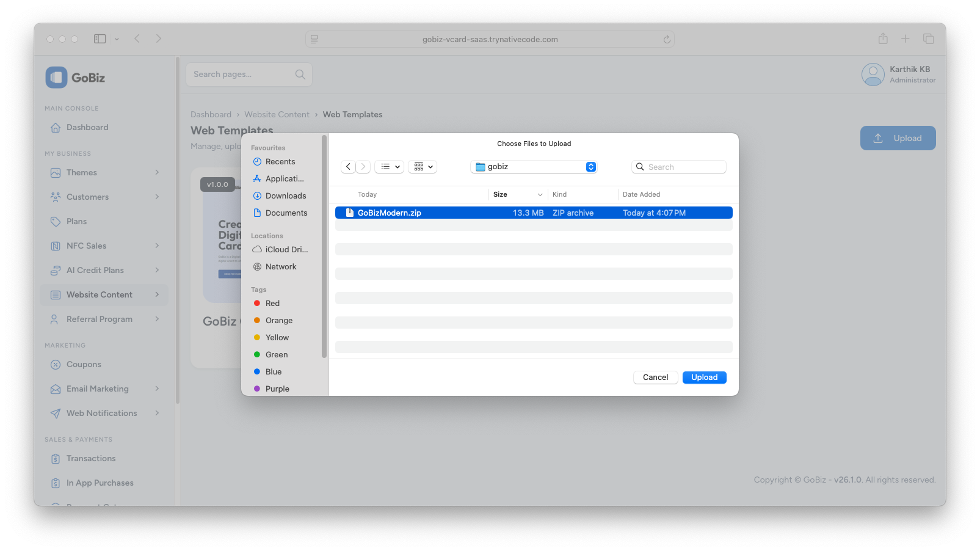
Task: Click the Safari tab overview icon
Action: pos(929,38)
